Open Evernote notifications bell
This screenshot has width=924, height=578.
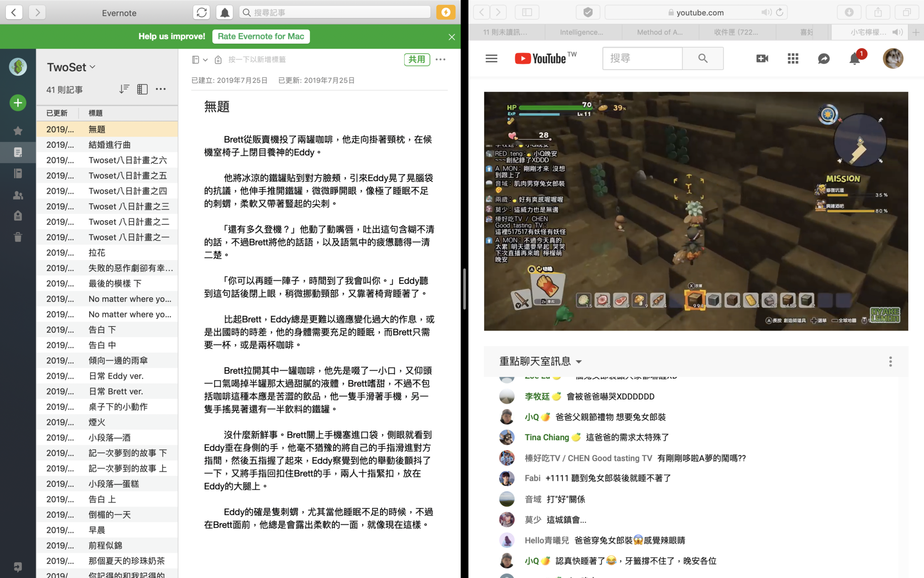pyautogui.click(x=225, y=12)
